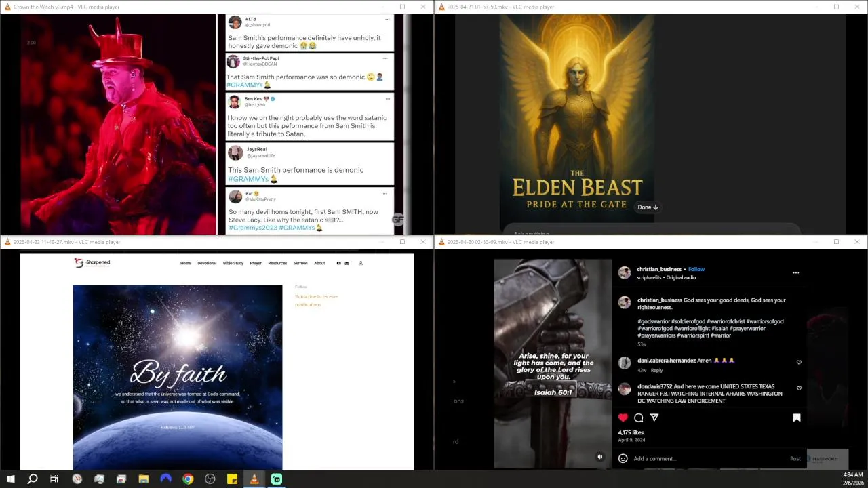Open the Sermon menu item
Screen dimensions: 868x488
click(300, 263)
